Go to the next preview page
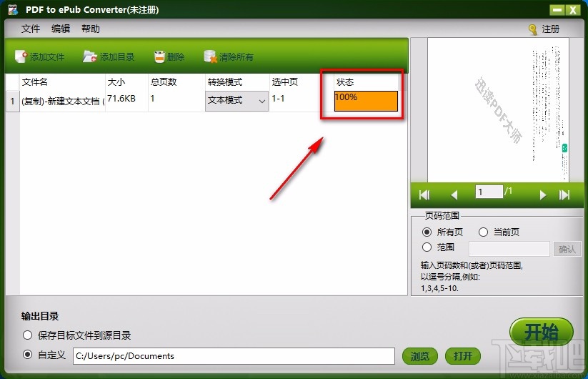This screenshot has height=379, width=588. [542, 195]
